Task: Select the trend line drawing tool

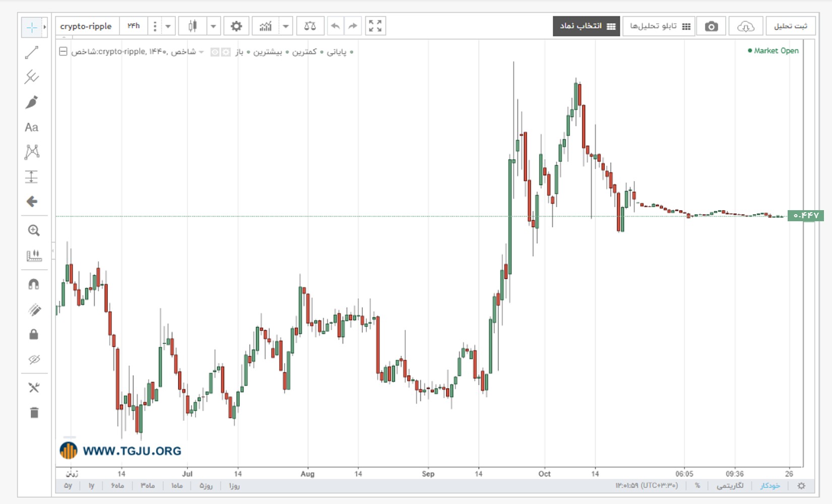Action: 32,52
